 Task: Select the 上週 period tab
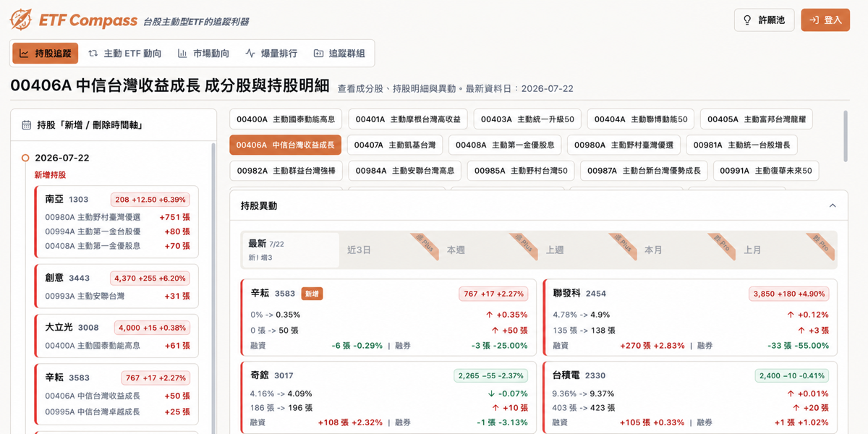(587, 250)
